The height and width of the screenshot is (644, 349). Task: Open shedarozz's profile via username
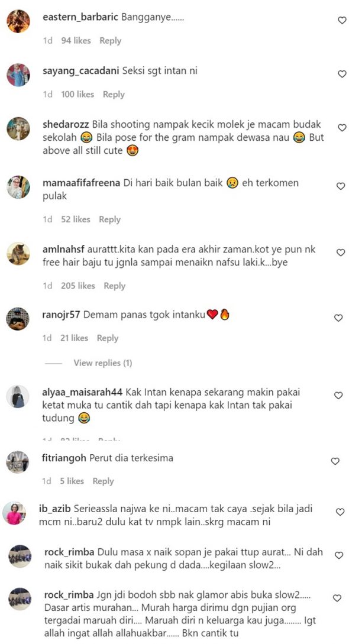click(66, 124)
